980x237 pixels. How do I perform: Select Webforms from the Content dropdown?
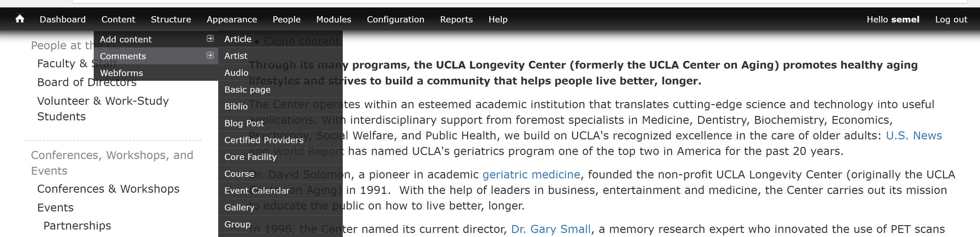(x=121, y=73)
